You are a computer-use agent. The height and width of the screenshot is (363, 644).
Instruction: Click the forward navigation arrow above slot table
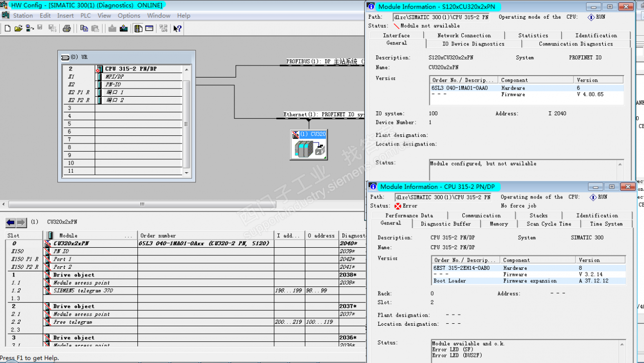coord(21,223)
